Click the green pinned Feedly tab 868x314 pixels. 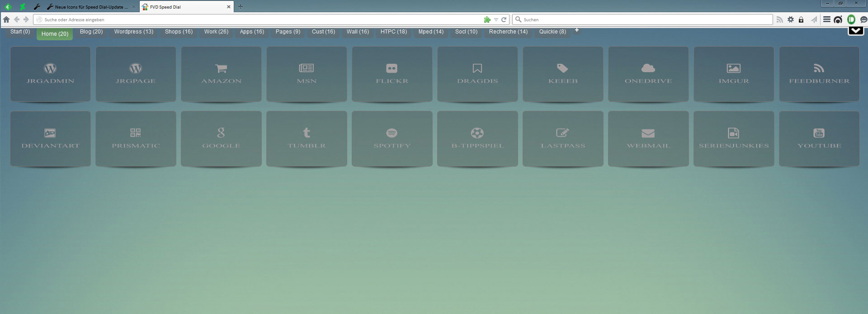pyautogui.click(x=8, y=7)
